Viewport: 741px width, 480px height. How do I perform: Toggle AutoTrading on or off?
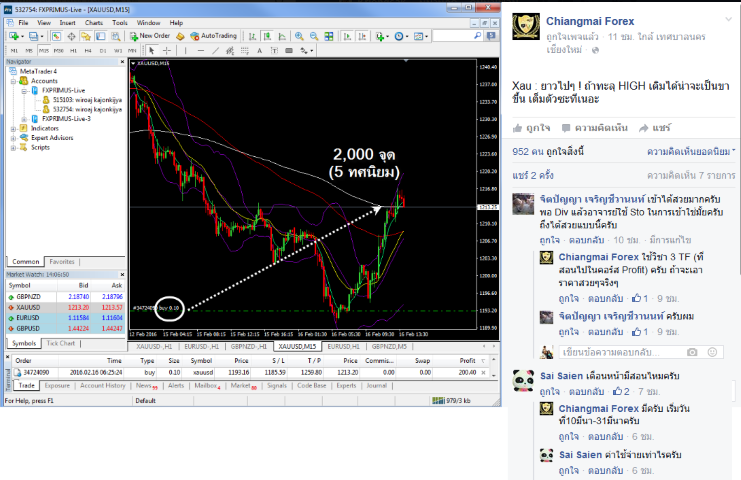(214, 36)
